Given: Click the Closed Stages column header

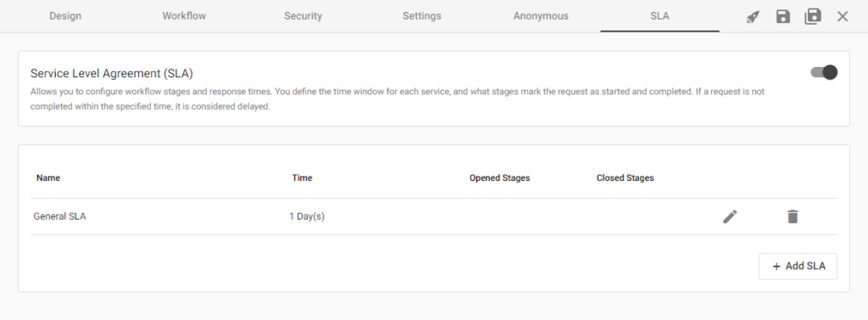Looking at the screenshot, I should coord(625,178).
